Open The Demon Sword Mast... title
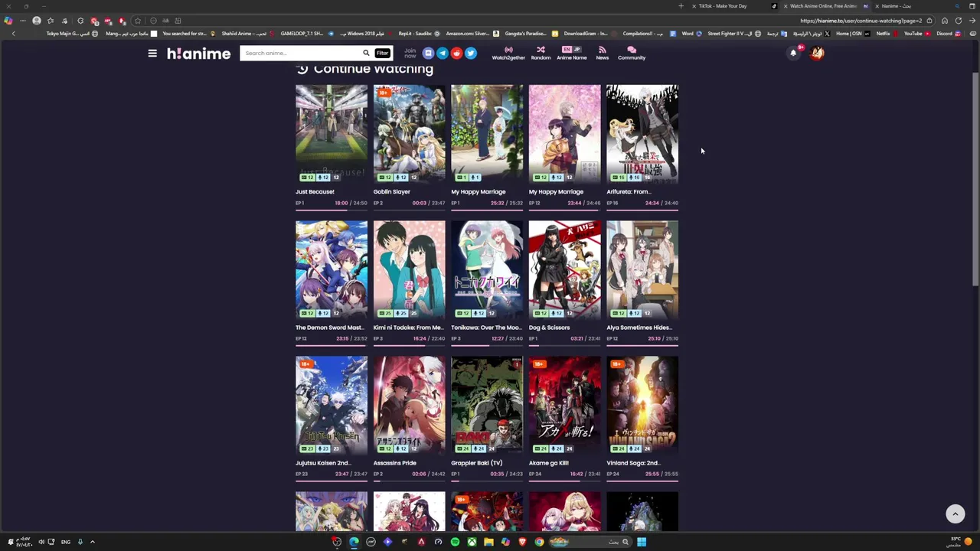 [329, 328]
